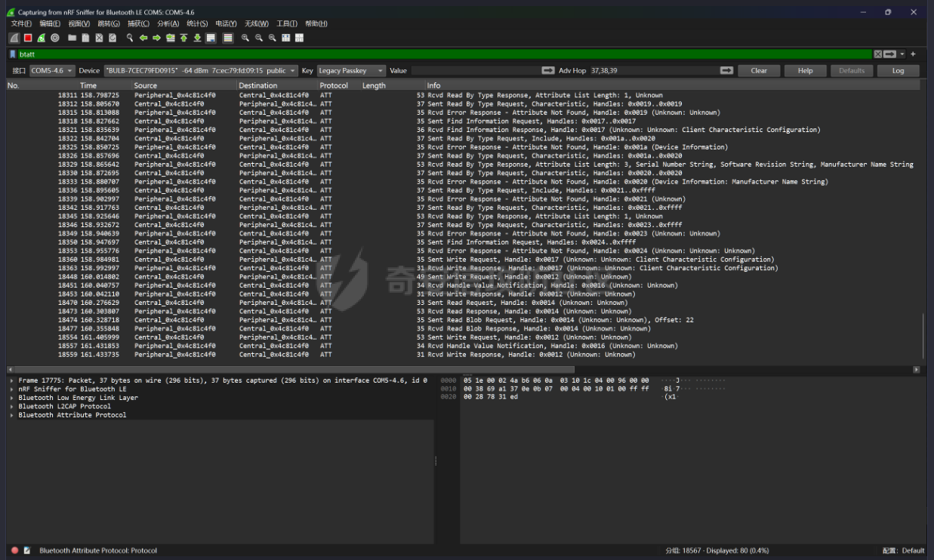The image size is (934, 560).
Task: Apply the Adv Hop arrow button
Action: (726, 70)
